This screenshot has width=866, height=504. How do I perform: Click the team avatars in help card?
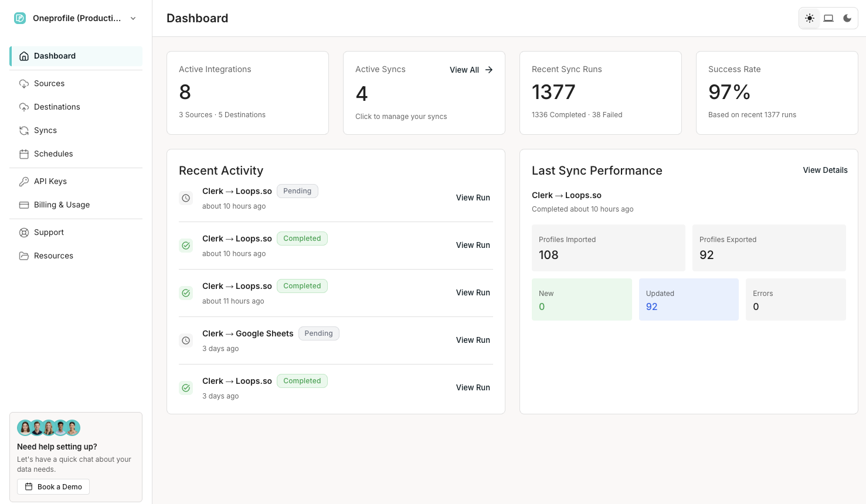tap(49, 428)
